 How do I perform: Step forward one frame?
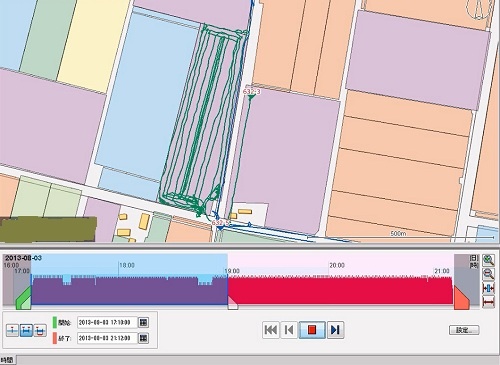point(335,330)
